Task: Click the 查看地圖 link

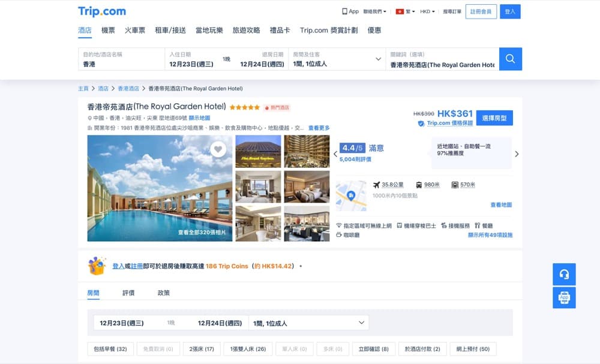Action: click(501, 204)
